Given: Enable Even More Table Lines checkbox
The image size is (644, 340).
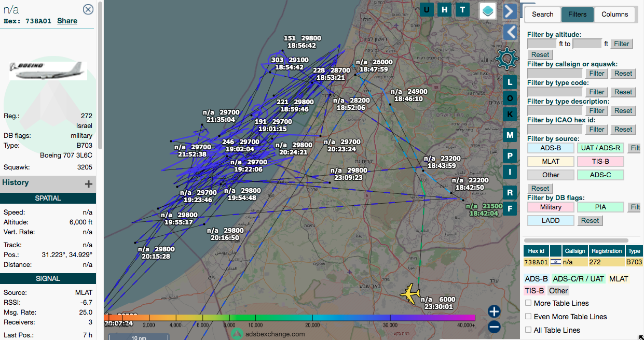Looking at the screenshot, I should point(528,317).
